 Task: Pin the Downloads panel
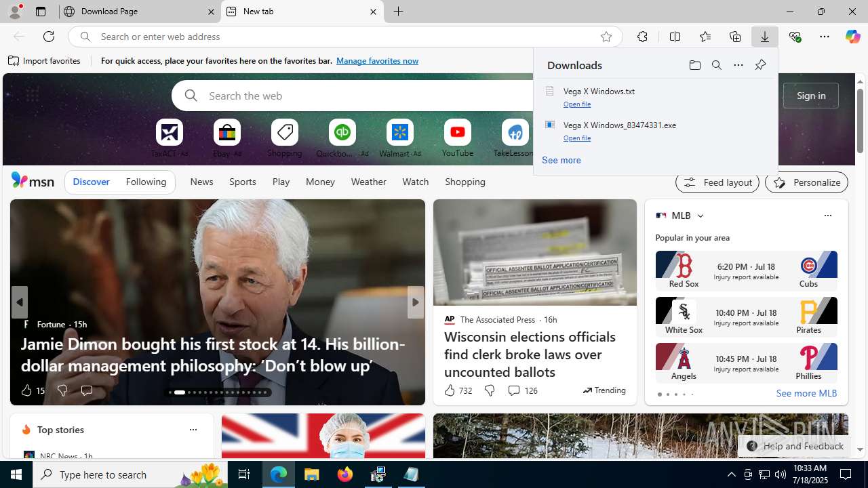click(760, 65)
